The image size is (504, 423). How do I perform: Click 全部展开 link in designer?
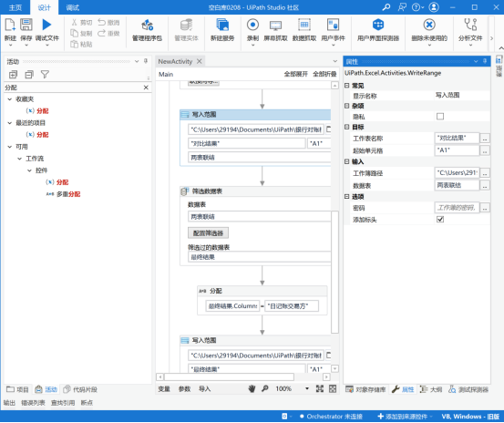point(295,74)
